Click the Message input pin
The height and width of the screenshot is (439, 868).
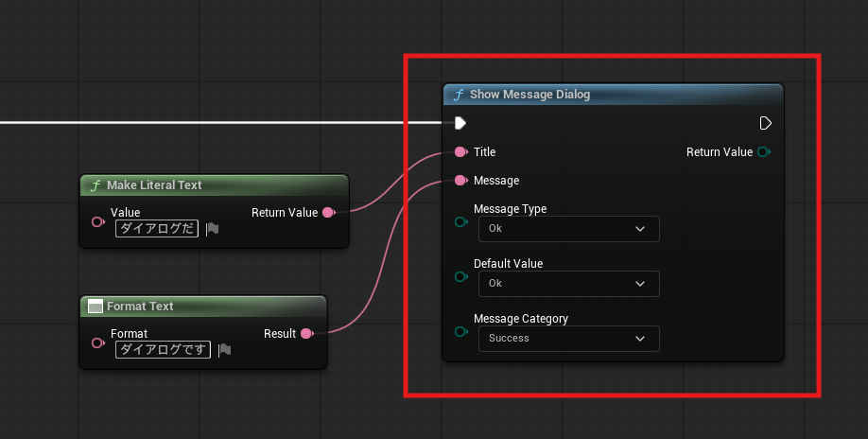pyautogui.click(x=460, y=180)
